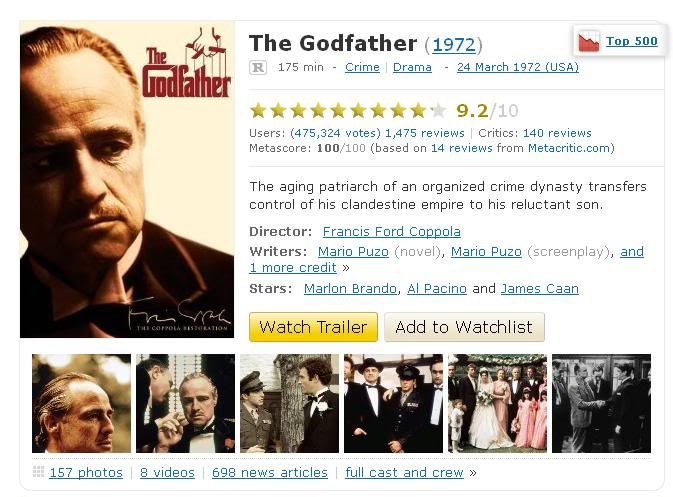673x497 pixels.
Task: Rate the movie using the star rating bar
Action: (348, 110)
